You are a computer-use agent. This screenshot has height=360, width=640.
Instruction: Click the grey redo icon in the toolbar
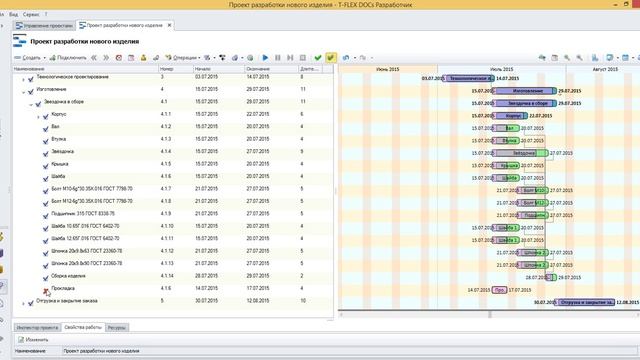pyautogui.click(x=363, y=58)
